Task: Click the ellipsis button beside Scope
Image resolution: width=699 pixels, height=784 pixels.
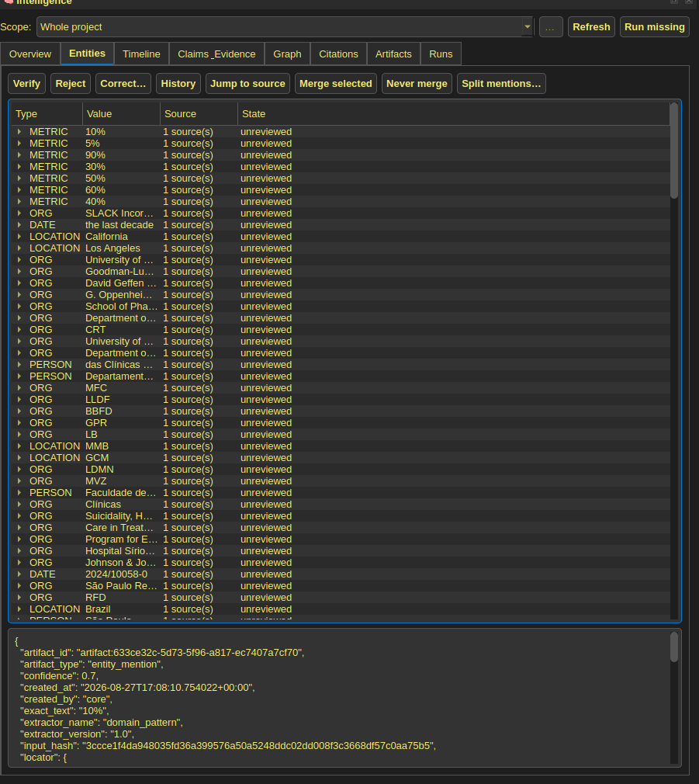Action: 551,27
